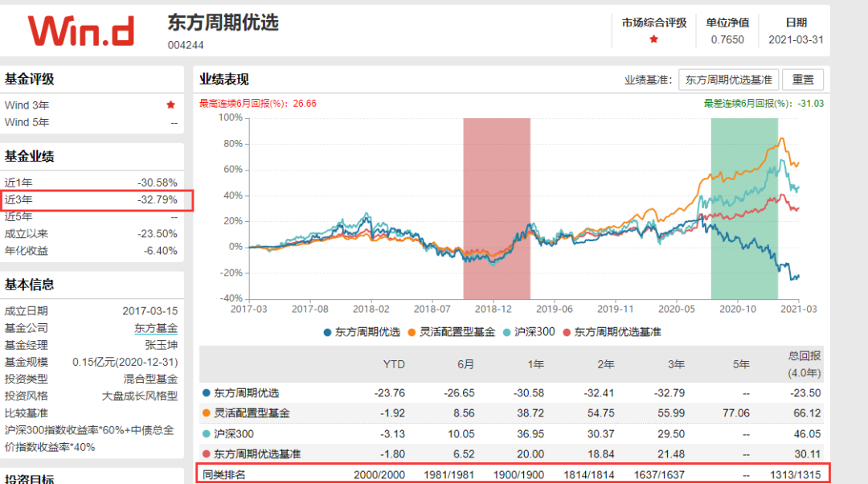Viewport: 868px width, 484px height.
Task: Click the Wind logo
Action: (x=81, y=31)
